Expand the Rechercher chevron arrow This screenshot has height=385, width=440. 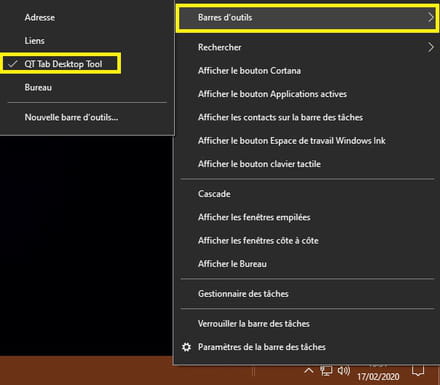(x=430, y=47)
